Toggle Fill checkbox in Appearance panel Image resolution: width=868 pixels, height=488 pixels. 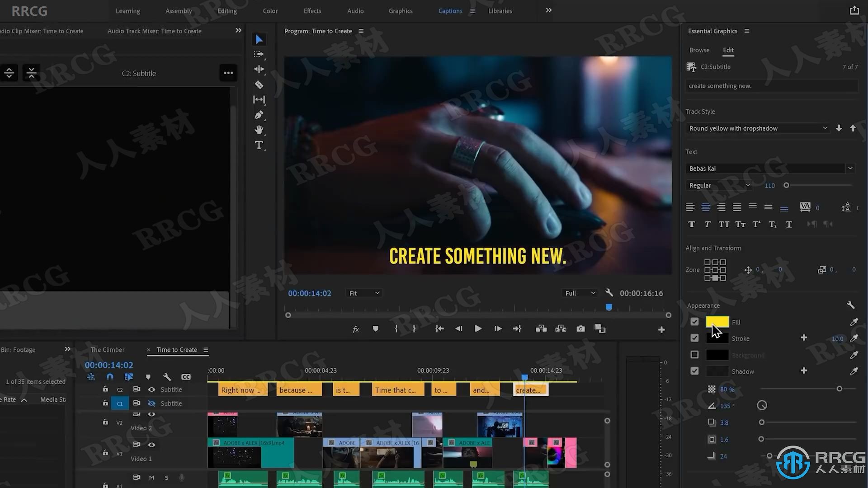694,322
